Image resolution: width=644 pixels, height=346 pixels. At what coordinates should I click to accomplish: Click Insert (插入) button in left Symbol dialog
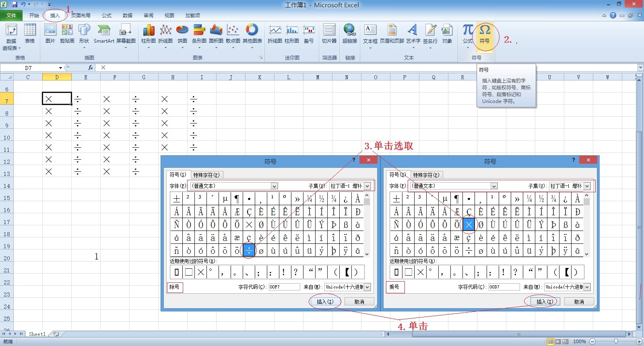pos(325,302)
